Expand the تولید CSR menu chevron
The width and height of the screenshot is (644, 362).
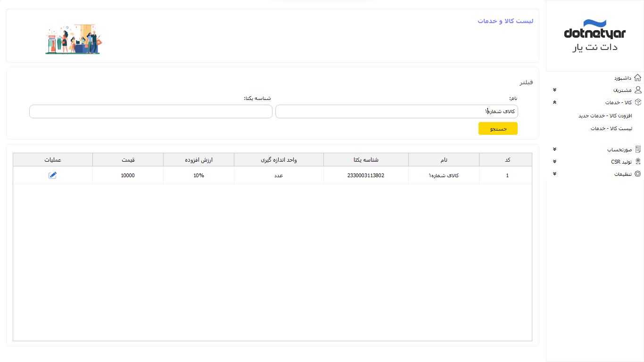[554, 162]
